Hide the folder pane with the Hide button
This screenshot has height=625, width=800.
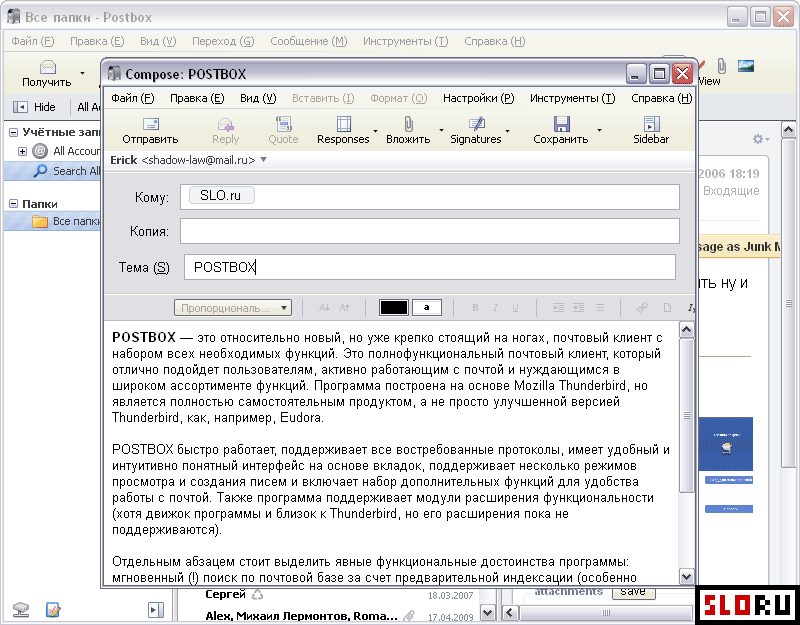35,107
